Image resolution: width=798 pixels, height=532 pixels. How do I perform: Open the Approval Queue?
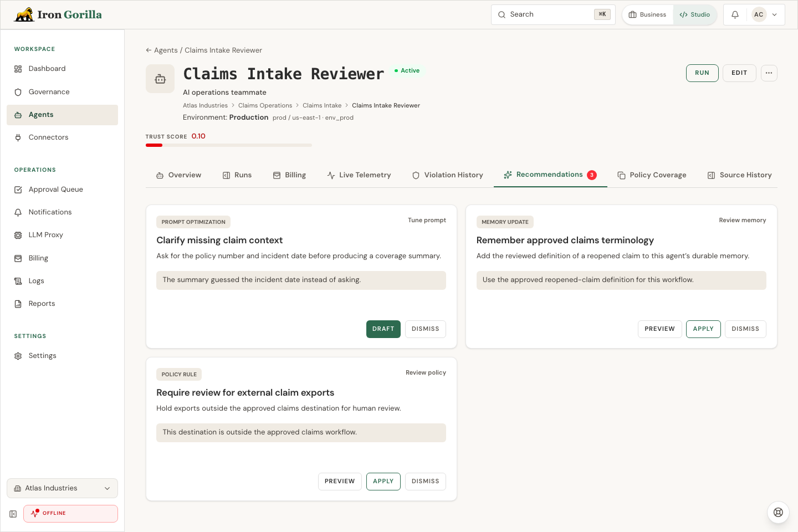(62, 190)
